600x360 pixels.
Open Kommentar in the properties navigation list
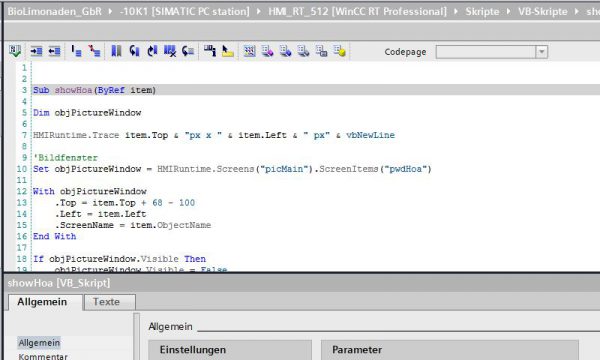43,357
